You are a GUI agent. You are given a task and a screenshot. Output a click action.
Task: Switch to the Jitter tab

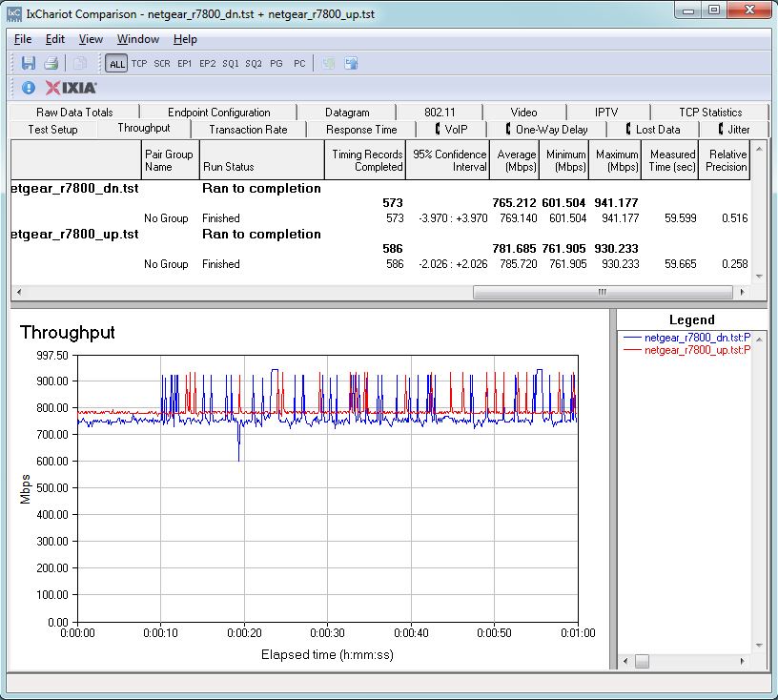[x=734, y=130]
